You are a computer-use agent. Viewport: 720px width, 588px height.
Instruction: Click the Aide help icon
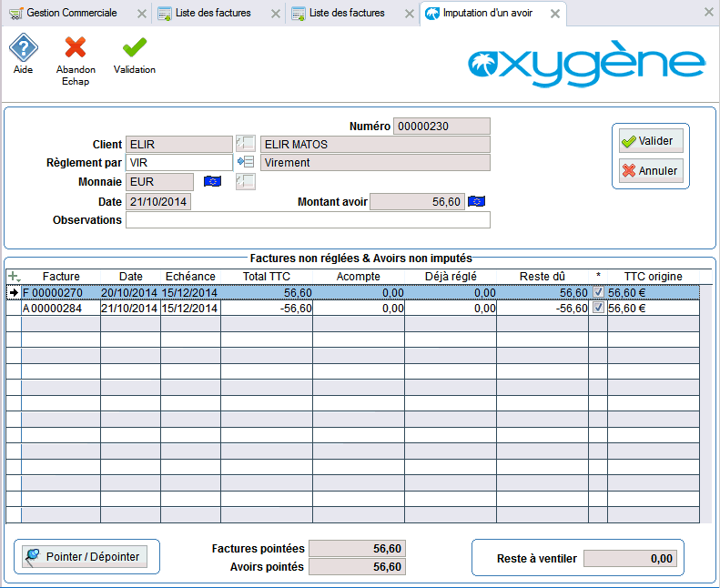tap(23, 48)
